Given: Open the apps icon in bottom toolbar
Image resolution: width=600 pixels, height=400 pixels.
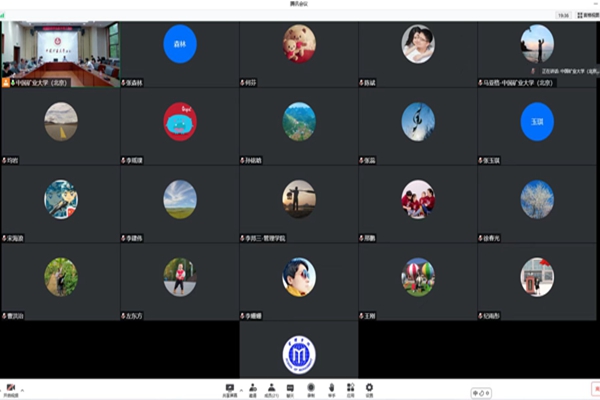Looking at the screenshot, I should pyautogui.click(x=350, y=388).
